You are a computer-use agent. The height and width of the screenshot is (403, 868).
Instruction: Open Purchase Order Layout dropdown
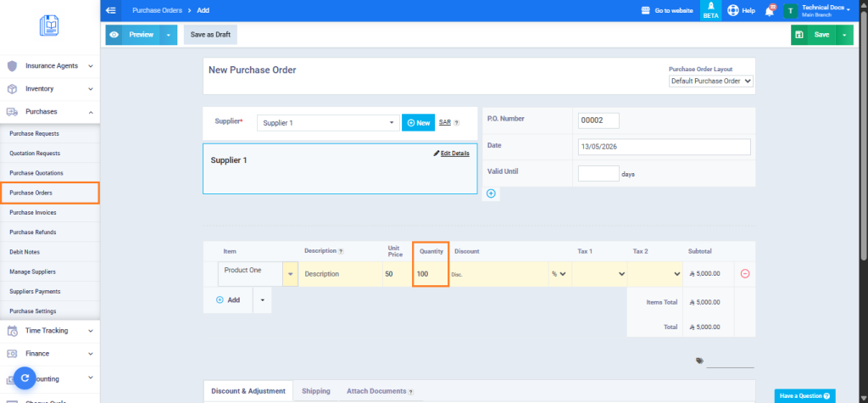point(711,81)
